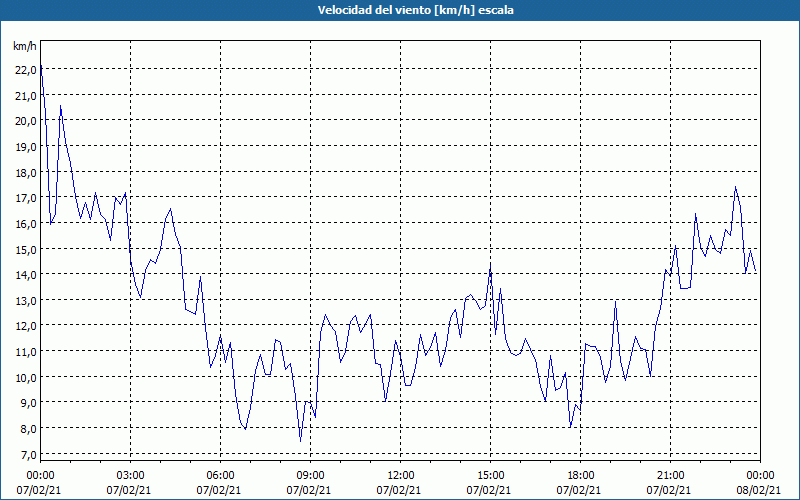The width and height of the screenshot is (800, 500).
Task: Click the 10,0 y-axis value
Action: (x=26, y=378)
